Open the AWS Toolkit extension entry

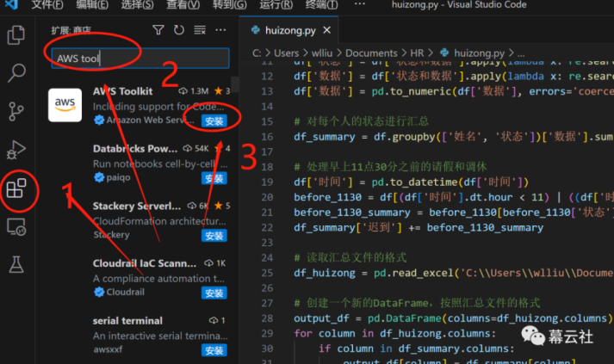click(x=139, y=105)
